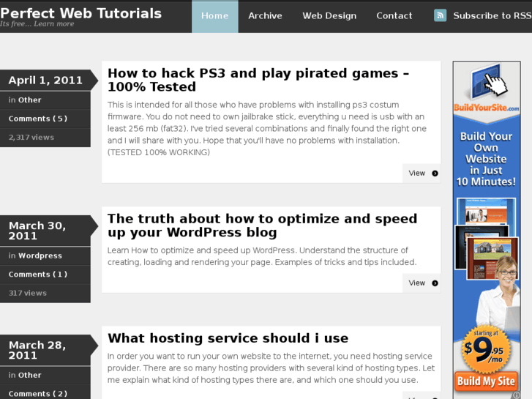This screenshot has width=532, height=399.
Task: Open Comments ( 1 ) link
Action: [x=38, y=275]
